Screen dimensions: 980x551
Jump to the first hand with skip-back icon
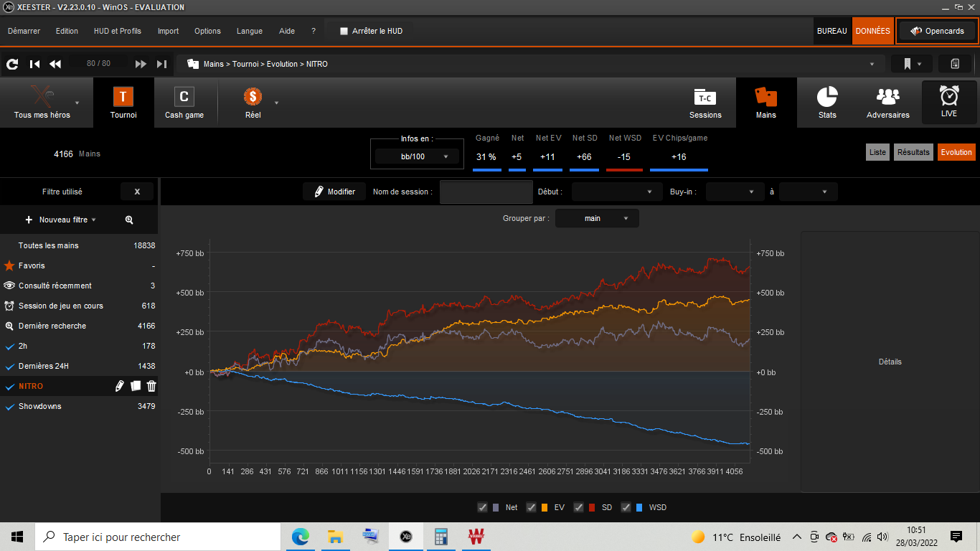coord(34,64)
